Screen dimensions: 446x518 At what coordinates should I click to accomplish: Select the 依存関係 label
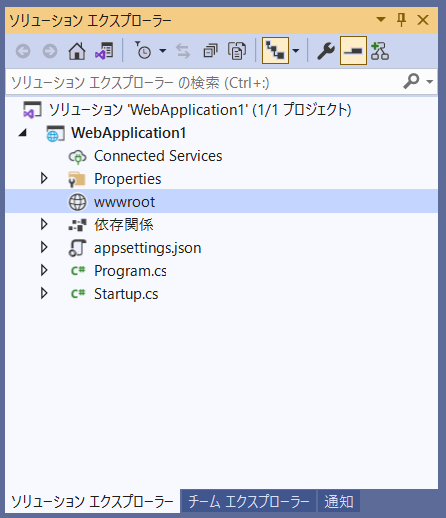pos(124,225)
